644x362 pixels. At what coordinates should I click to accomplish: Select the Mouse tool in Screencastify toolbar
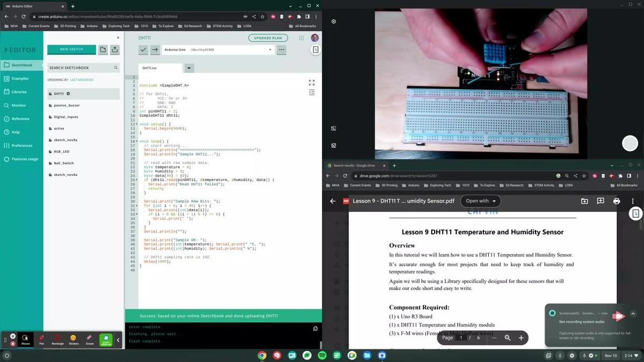pos(25,339)
